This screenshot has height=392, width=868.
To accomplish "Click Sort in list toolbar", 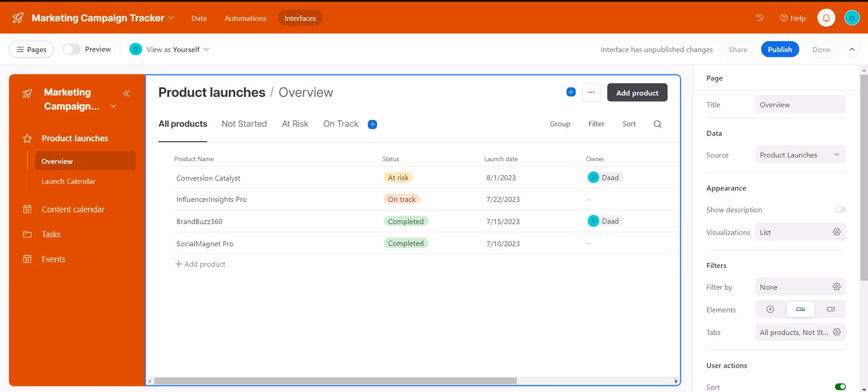I will 629,124.
